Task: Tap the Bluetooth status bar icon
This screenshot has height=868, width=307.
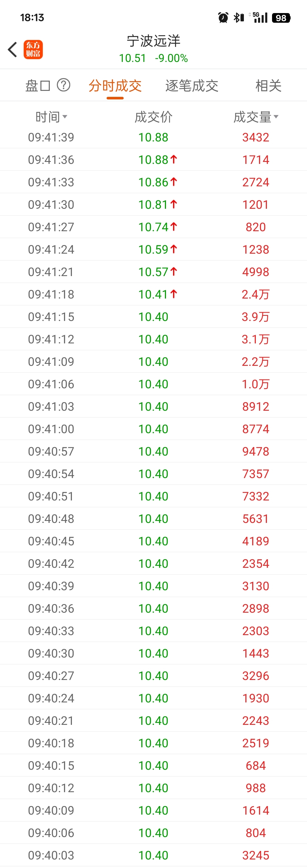Action: tap(239, 18)
